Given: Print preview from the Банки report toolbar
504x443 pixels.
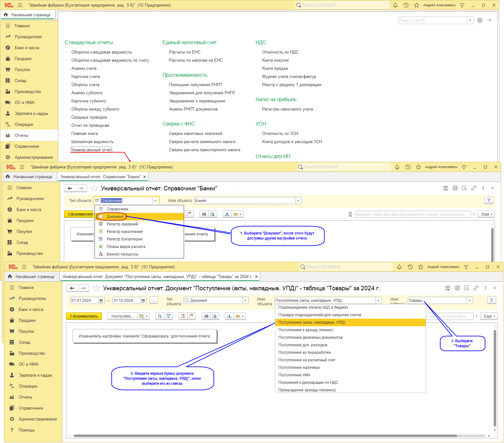Looking at the screenshot, I should click(x=213, y=214).
